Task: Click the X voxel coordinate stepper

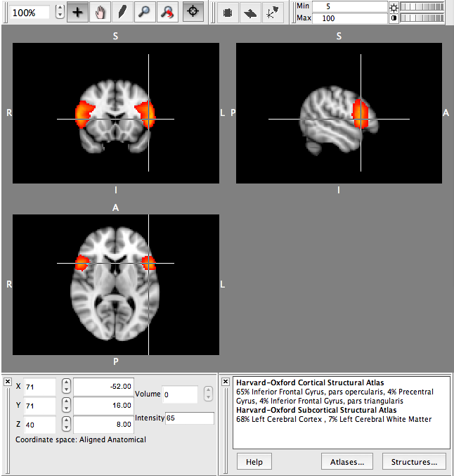Action: click(x=66, y=387)
